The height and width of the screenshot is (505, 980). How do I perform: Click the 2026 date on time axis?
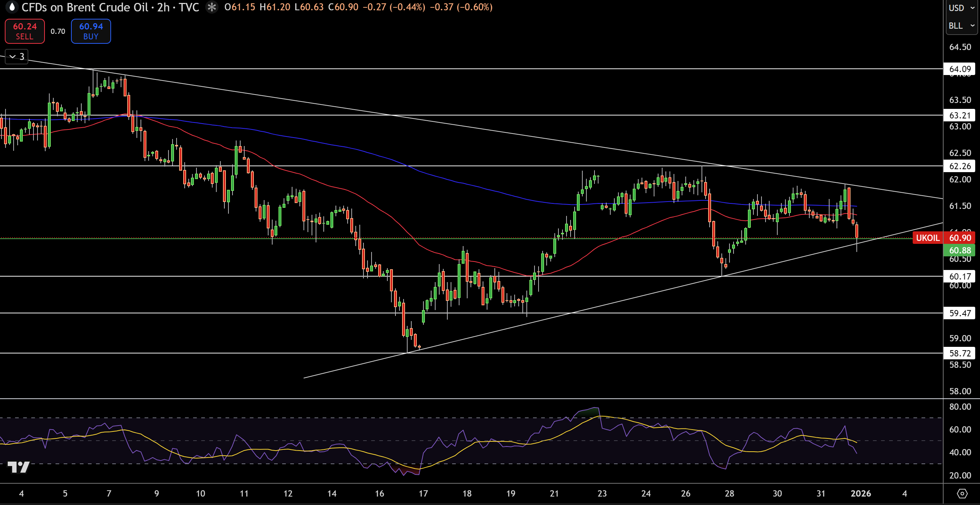click(x=860, y=494)
